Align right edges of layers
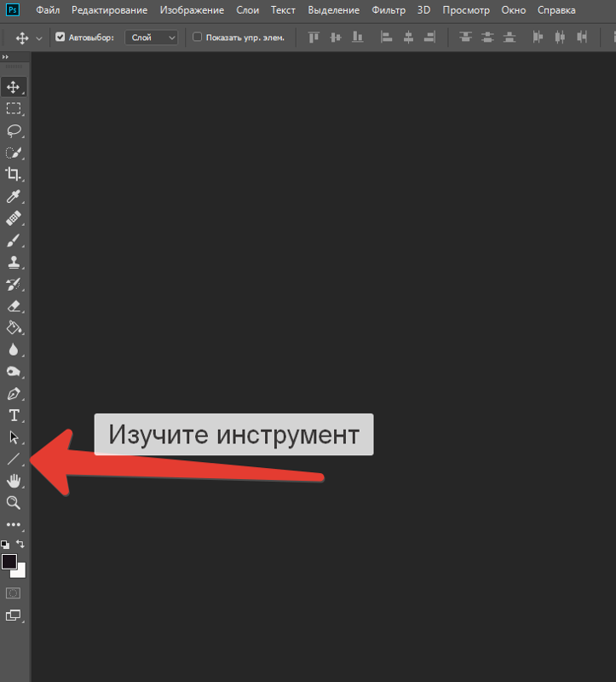The width and height of the screenshot is (616, 682). tap(429, 38)
